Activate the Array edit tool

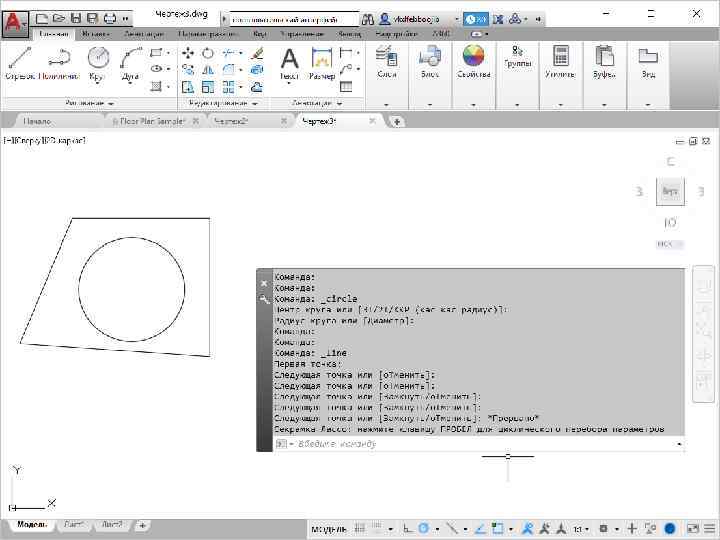tap(228, 87)
